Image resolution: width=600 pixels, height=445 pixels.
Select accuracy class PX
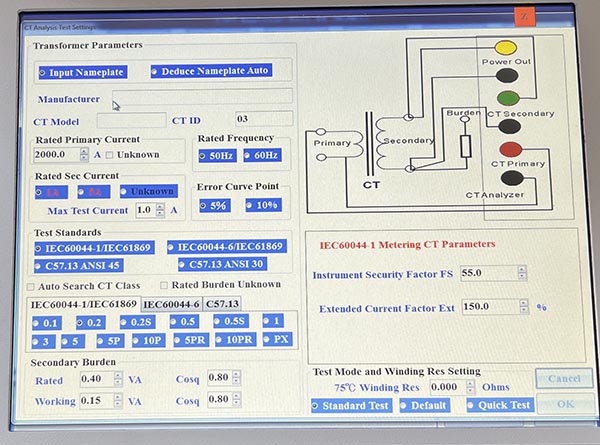click(x=278, y=339)
